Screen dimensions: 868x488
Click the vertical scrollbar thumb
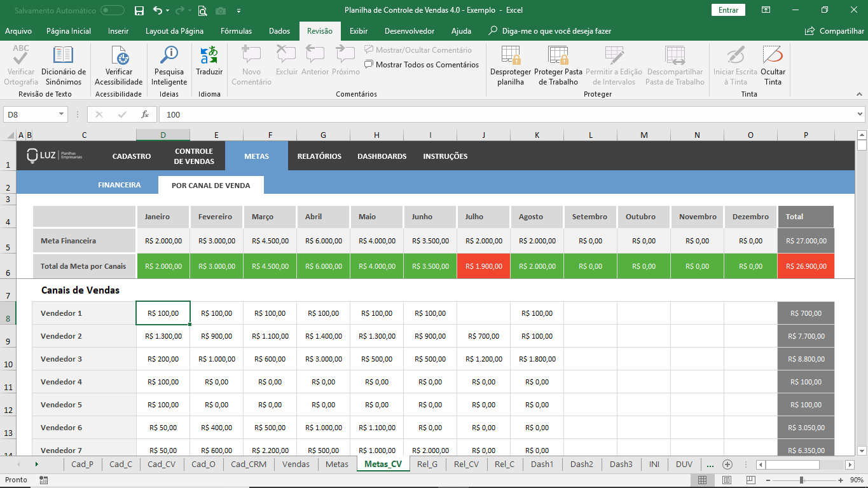coord(862,145)
